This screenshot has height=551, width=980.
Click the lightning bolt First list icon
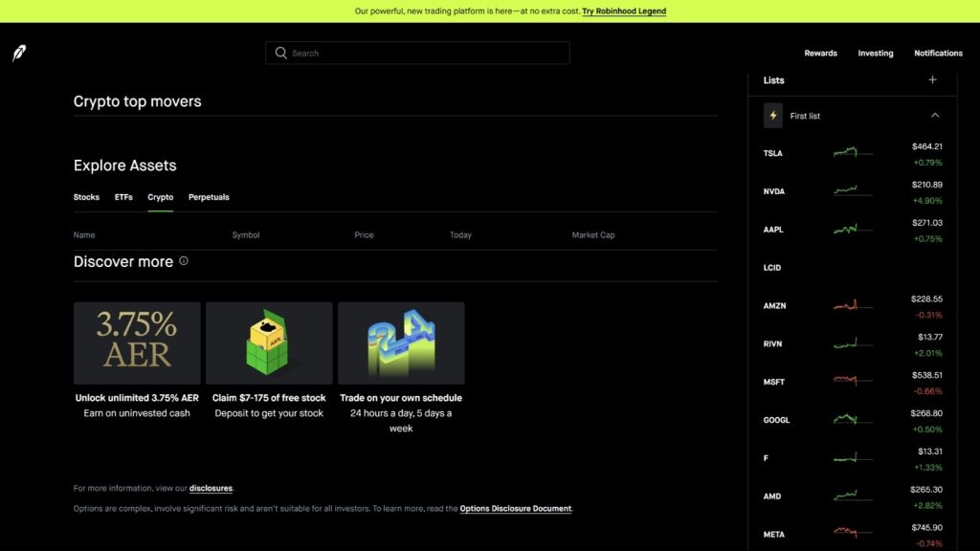[x=773, y=116]
